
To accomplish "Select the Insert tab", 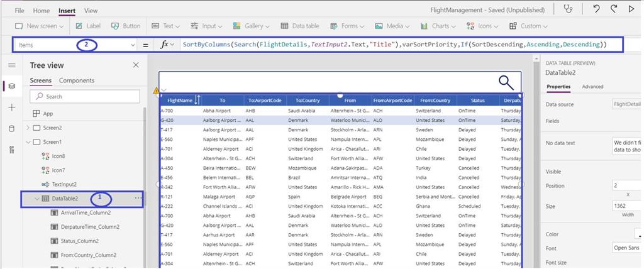I will pos(67,11).
